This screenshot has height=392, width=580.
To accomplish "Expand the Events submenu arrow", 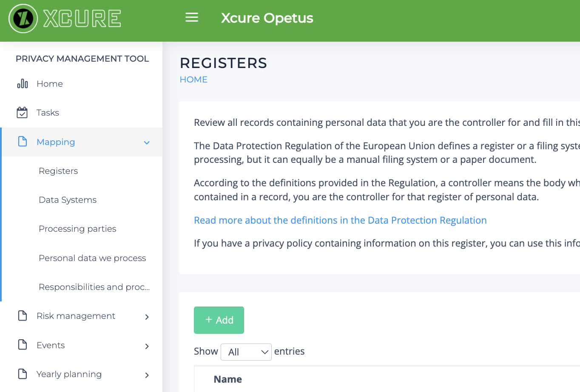I will click(147, 346).
